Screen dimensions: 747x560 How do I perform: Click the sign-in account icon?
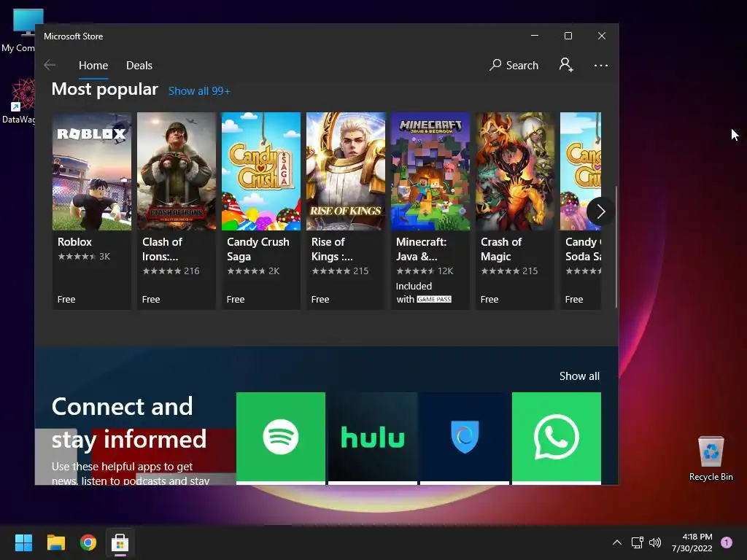[566, 65]
